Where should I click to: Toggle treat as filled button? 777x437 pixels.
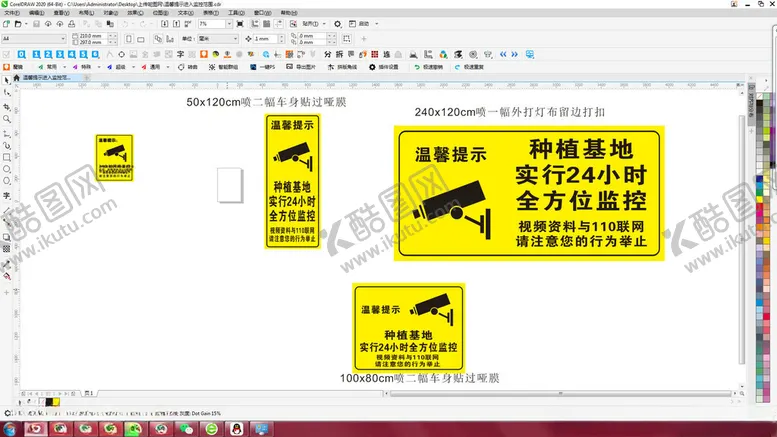pos(347,39)
